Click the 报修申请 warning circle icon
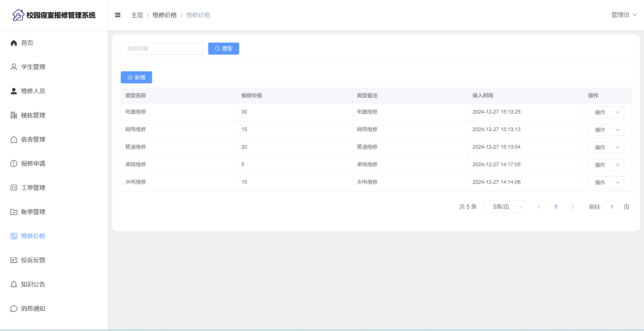The width and height of the screenshot is (644, 331). [14, 164]
